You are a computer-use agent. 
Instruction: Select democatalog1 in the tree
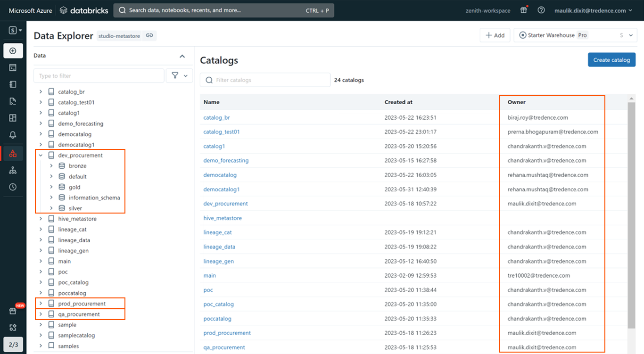click(76, 145)
